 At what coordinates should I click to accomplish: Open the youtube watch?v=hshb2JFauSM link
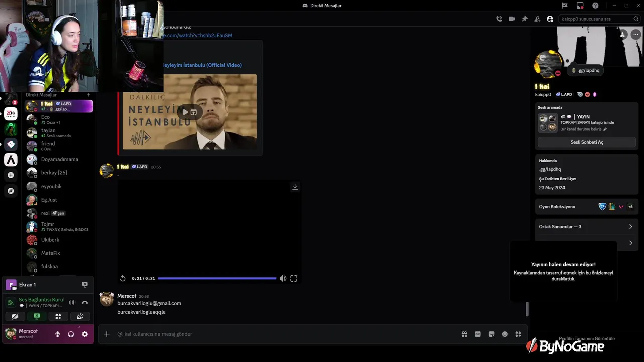(x=198, y=35)
